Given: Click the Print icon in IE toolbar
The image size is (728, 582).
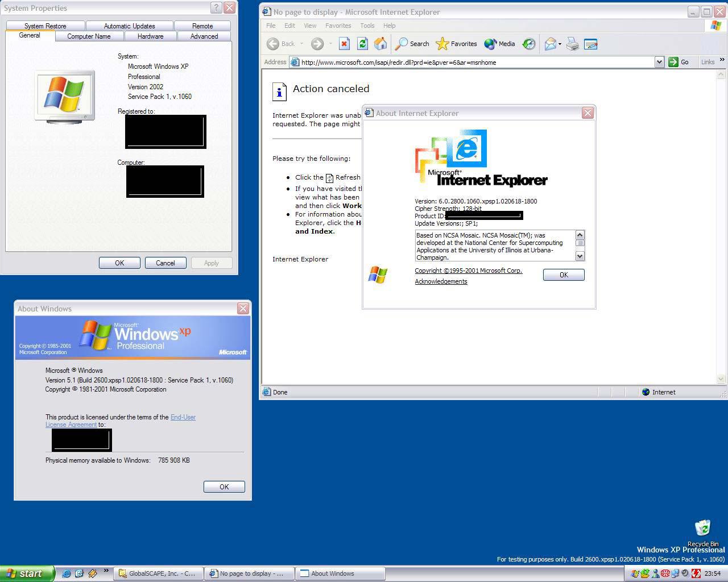Looking at the screenshot, I should (x=573, y=44).
